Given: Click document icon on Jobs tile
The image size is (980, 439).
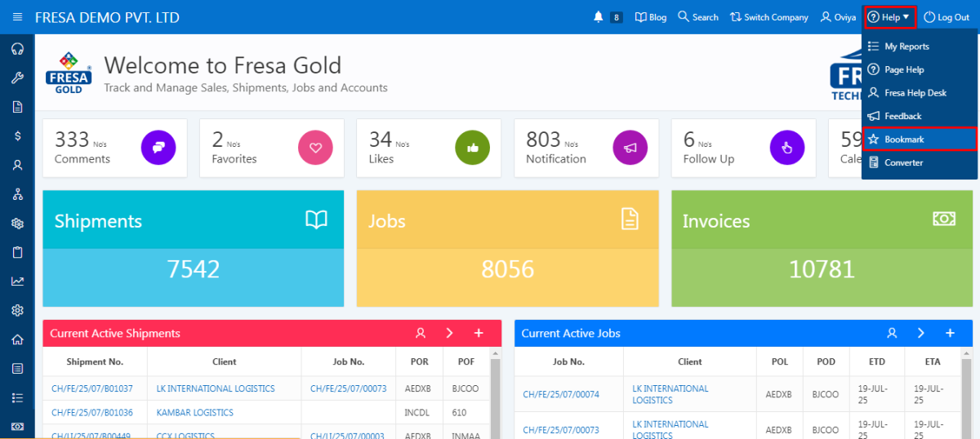Looking at the screenshot, I should pyautogui.click(x=630, y=219).
